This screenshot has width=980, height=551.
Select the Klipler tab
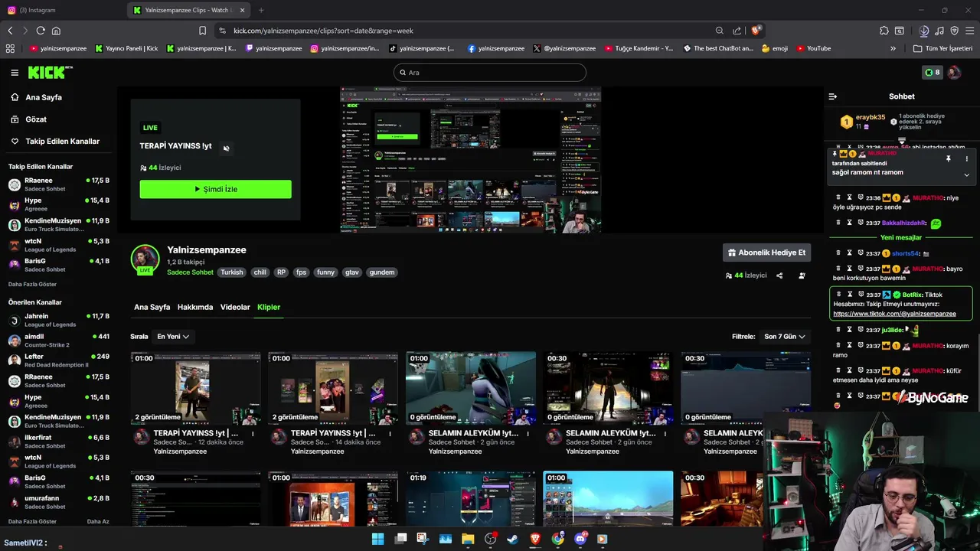[x=269, y=307]
